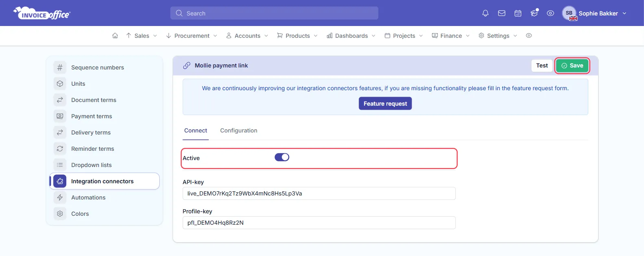Click the Feature request button
Image resolution: width=644 pixels, height=256 pixels.
(385, 104)
